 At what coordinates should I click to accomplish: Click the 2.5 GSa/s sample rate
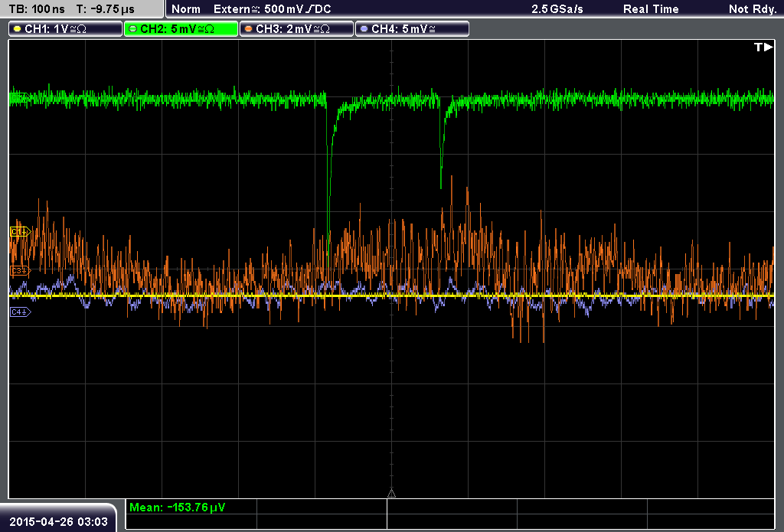(557, 9)
